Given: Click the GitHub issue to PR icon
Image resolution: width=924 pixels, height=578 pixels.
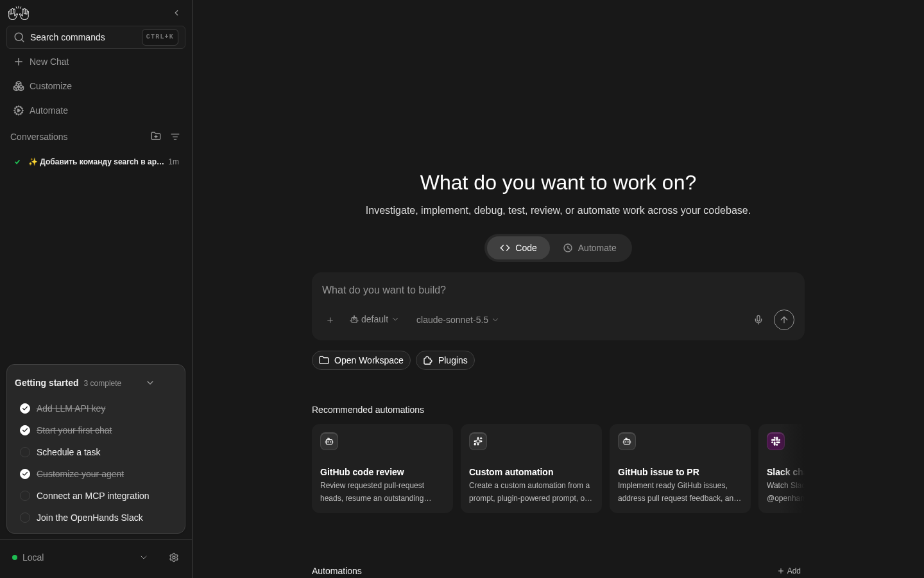Looking at the screenshot, I should pyautogui.click(x=627, y=441).
